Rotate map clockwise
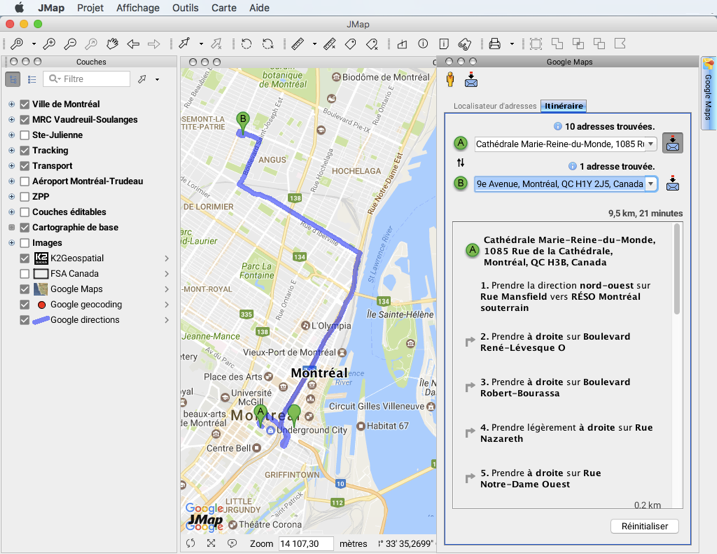 pyautogui.click(x=268, y=44)
